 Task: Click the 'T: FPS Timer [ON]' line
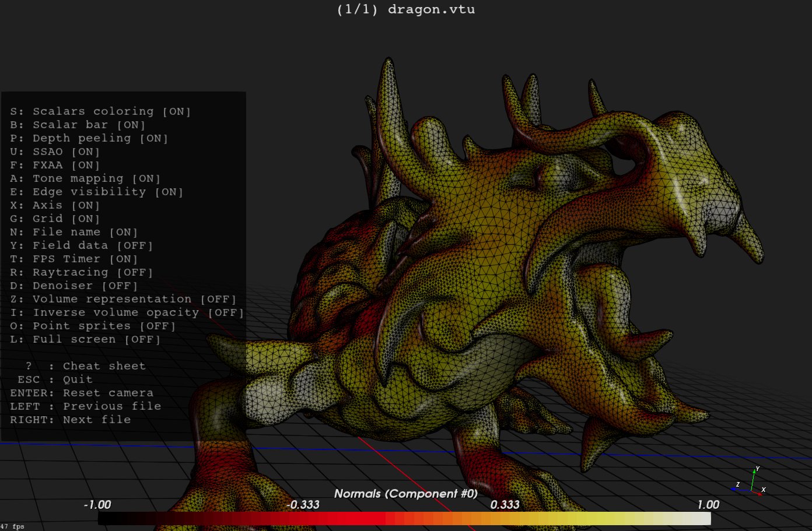point(74,259)
